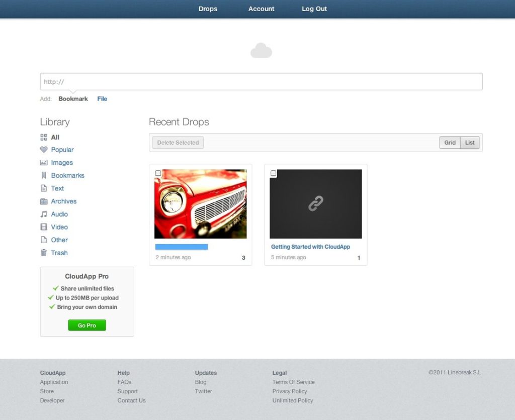Screen dimensions: 515x420
Task: Click the blue highlighted name of car drop
Action: [x=182, y=247]
